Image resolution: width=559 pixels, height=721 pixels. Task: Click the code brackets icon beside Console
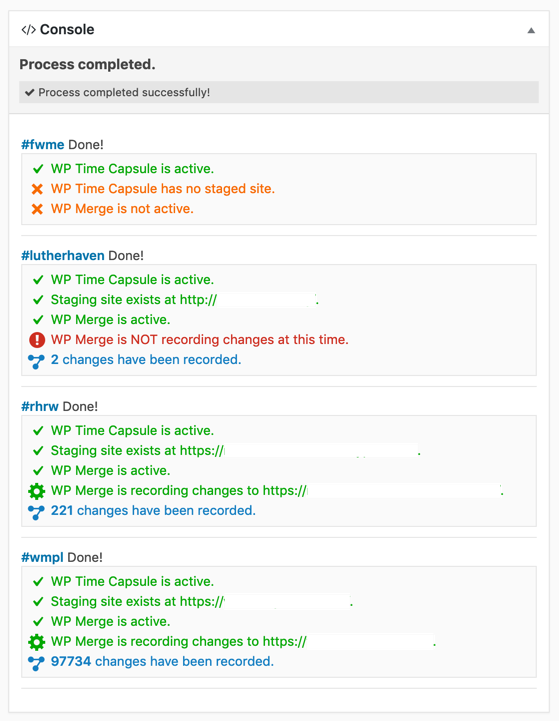point(29,30)
